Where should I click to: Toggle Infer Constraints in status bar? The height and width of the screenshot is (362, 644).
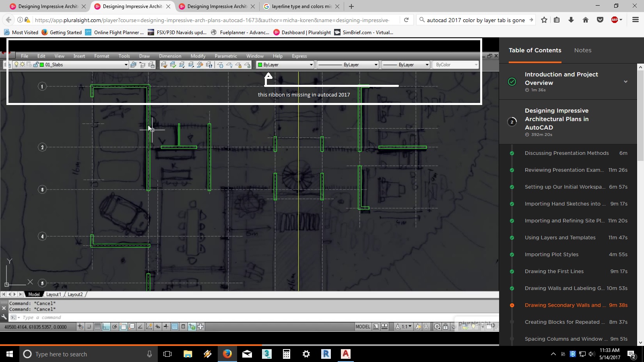(80, 327)
